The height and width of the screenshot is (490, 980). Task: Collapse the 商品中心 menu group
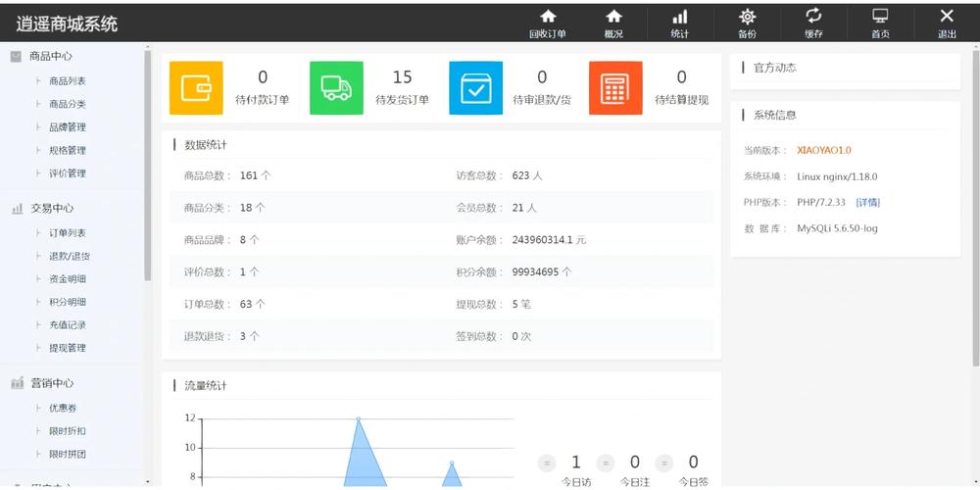51,56
